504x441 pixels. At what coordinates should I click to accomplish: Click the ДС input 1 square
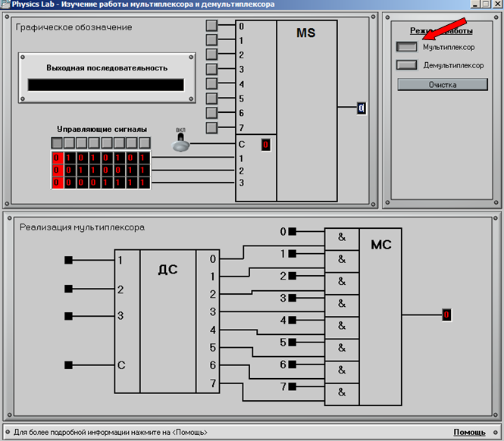(68, 260)
